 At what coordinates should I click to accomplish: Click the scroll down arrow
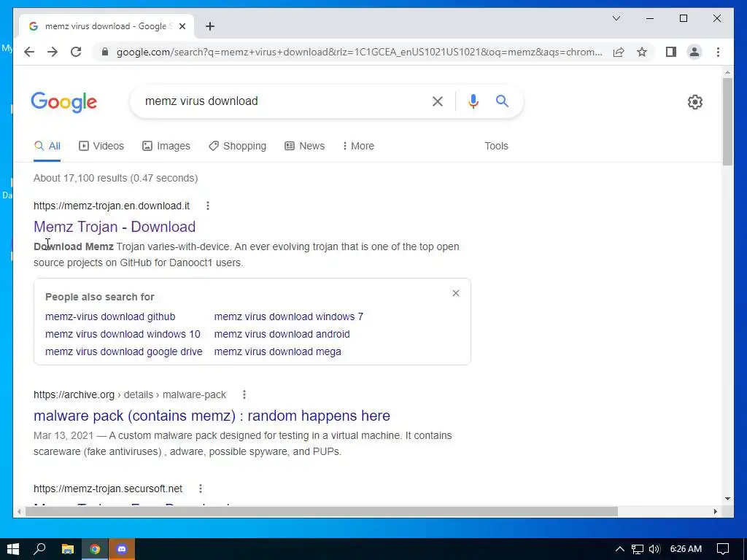coord(727,499)
